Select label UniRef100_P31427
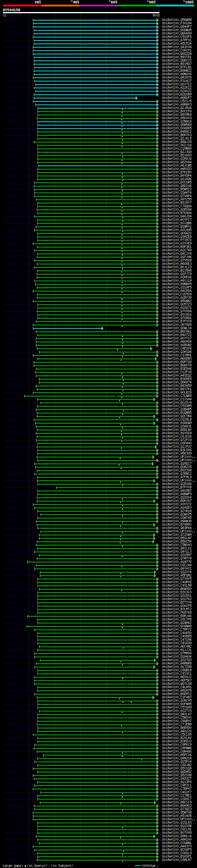The image size is (197, 868). tap(177, 81)
